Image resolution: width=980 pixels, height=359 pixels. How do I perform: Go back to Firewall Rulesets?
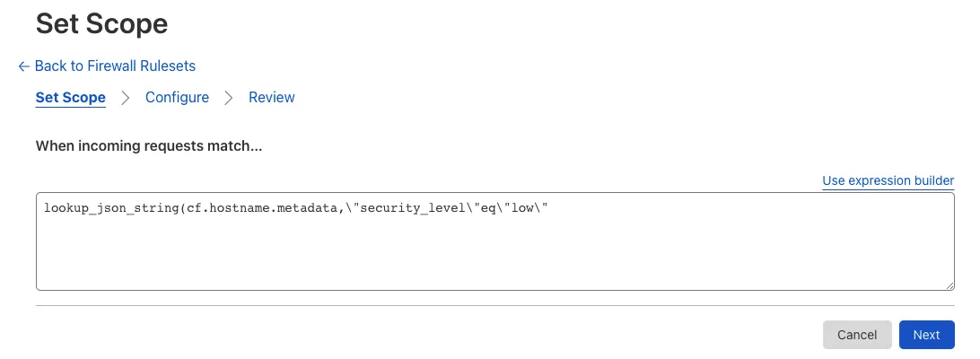click(114, 66)
